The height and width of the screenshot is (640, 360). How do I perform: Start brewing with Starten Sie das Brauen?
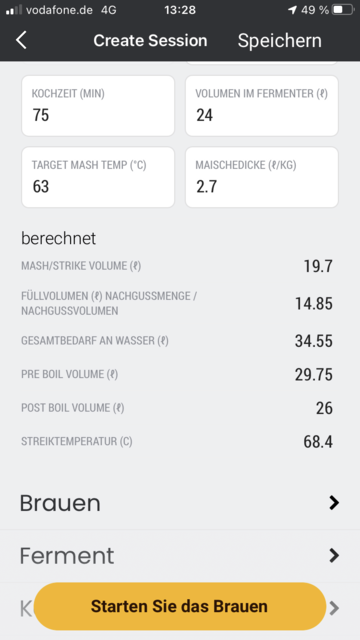180,606
